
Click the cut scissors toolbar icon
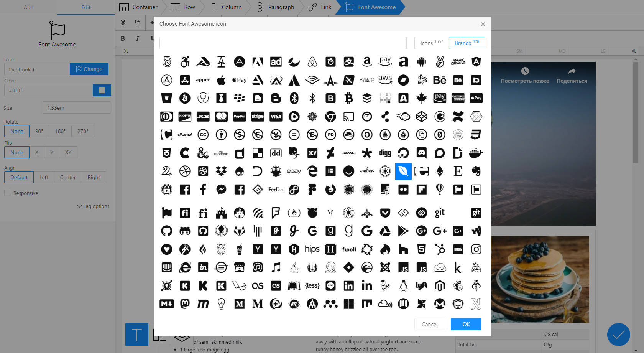[123, 23]
